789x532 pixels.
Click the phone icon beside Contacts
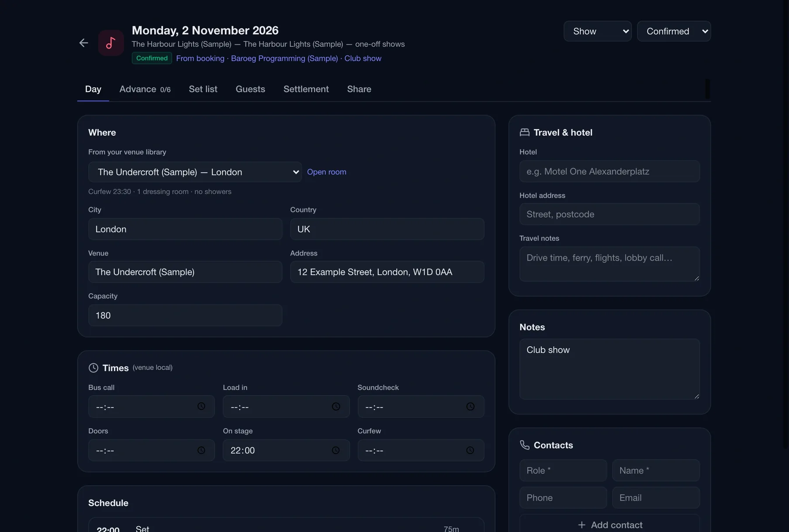(x=525, y=445)
